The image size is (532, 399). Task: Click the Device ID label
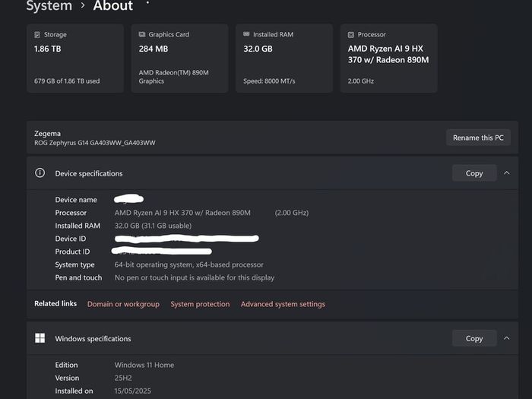[71, 239]
